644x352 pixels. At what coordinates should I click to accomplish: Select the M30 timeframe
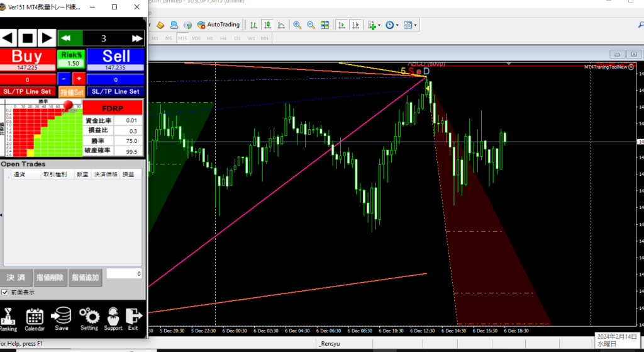[x=196, y=38]
